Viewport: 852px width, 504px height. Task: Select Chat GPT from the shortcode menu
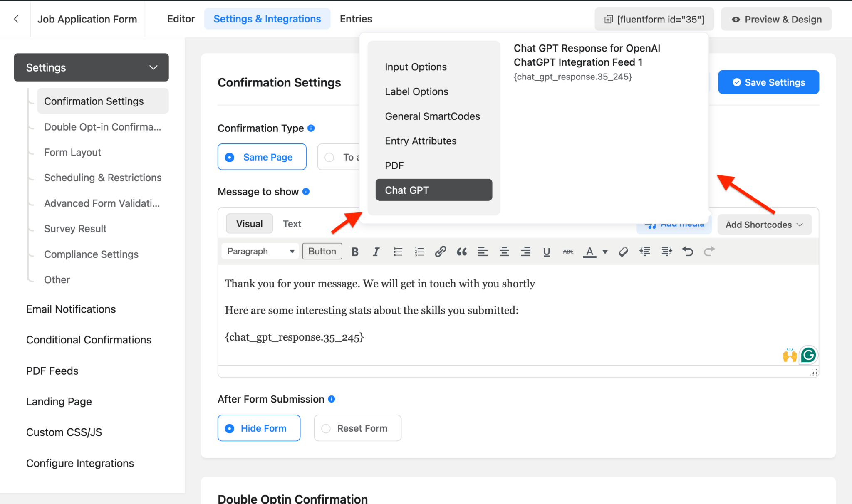click(433, 190)
